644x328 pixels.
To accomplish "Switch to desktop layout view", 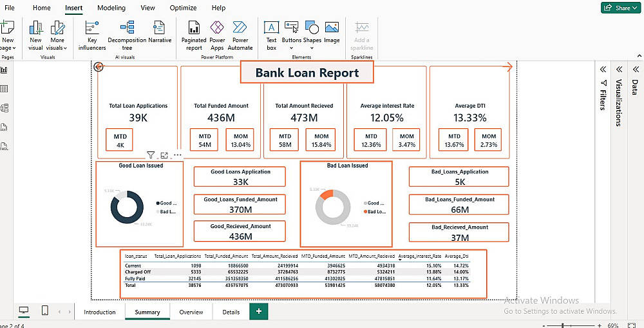I will 24,311.
